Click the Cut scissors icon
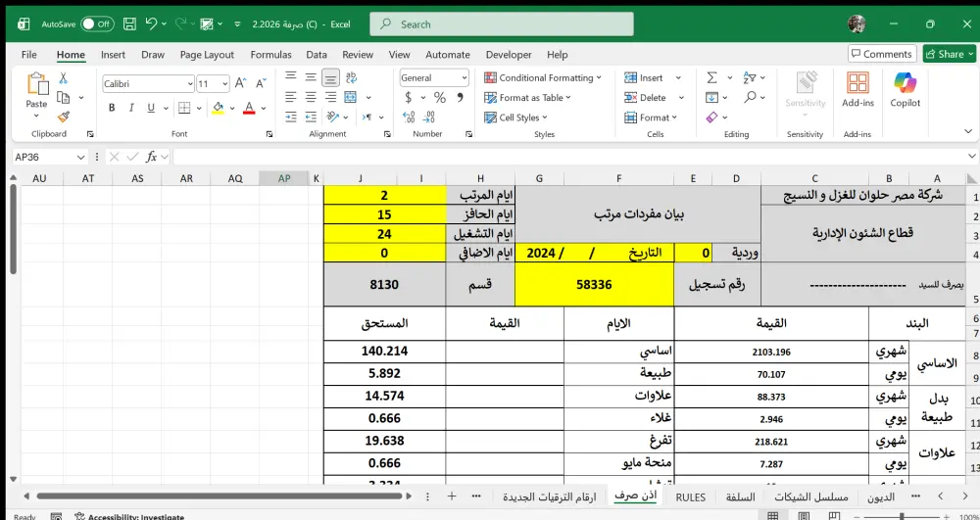The height and width of the screenshot is (520, 980). coord(63,78)
